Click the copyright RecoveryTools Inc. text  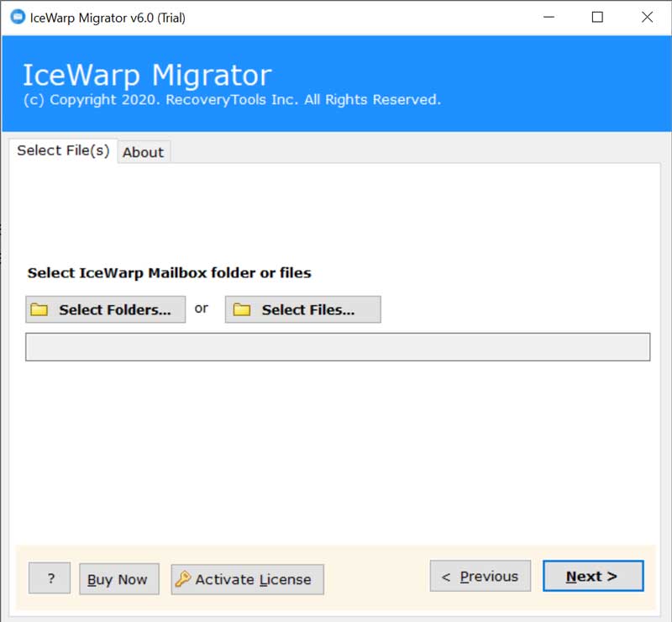click(232, 99)
